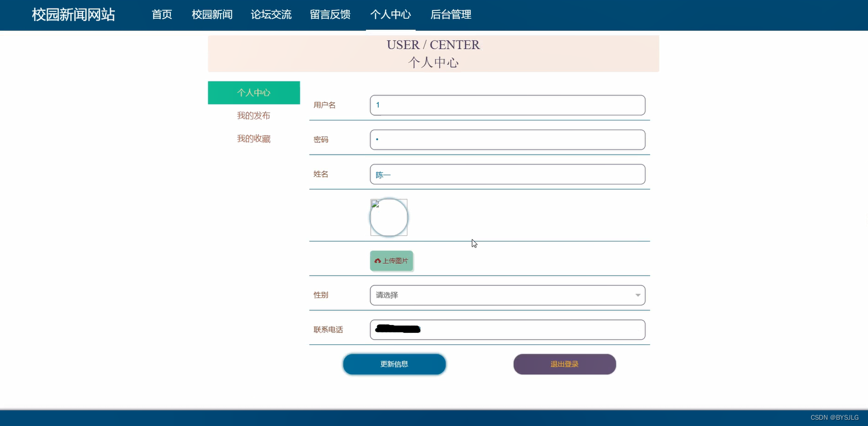Click the 上传图片 upload button
This screenshot has width=868, height=426.
click(x=391, y=261)
